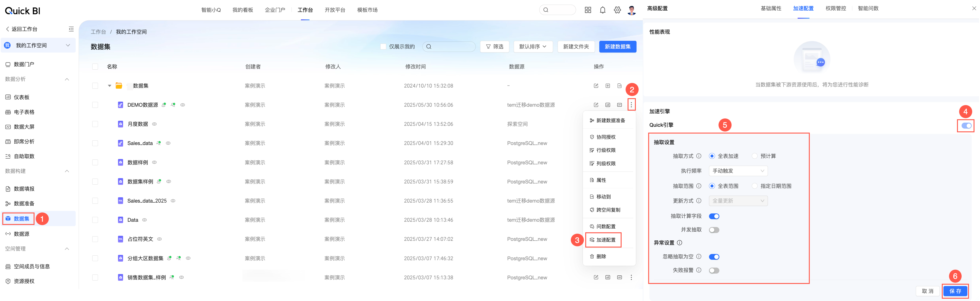
Task: Click the dataset search input field
Action: [451, 47]
